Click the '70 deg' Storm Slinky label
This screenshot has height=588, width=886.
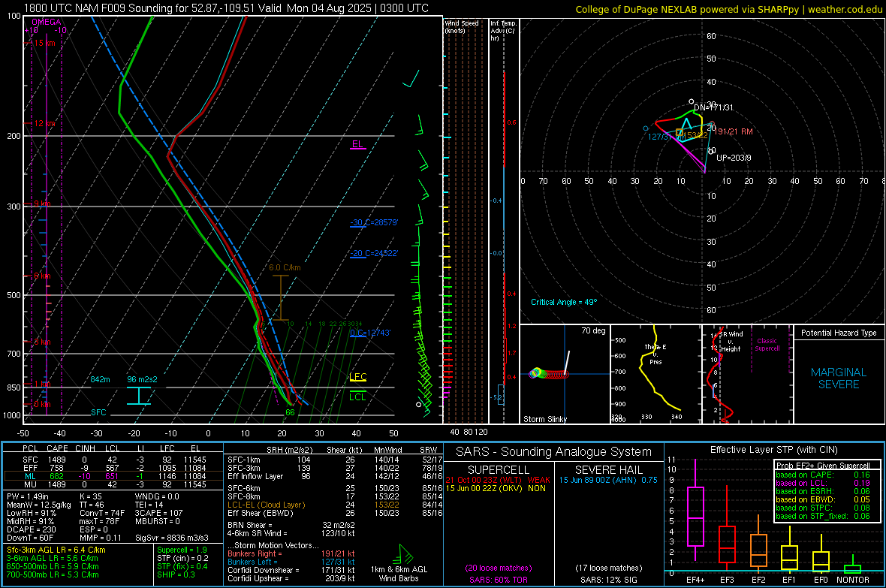tap(593, 330)
